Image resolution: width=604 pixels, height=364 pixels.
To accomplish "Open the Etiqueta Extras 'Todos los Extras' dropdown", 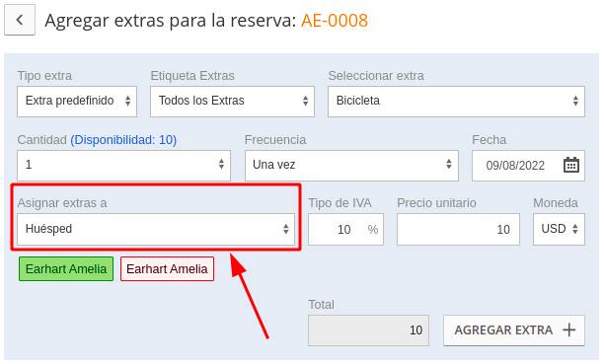I will [232, 102].
